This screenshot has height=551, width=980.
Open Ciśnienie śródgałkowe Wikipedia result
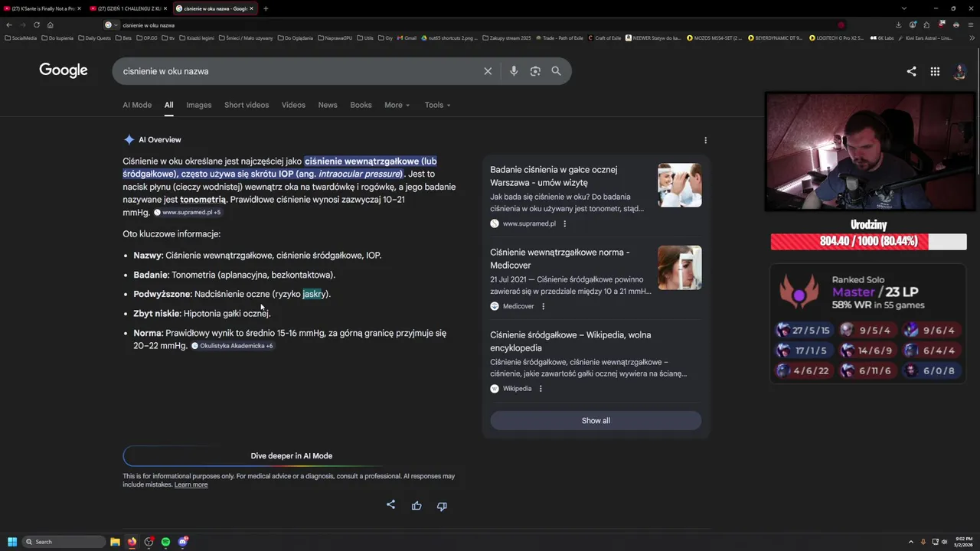coord(570,341)
